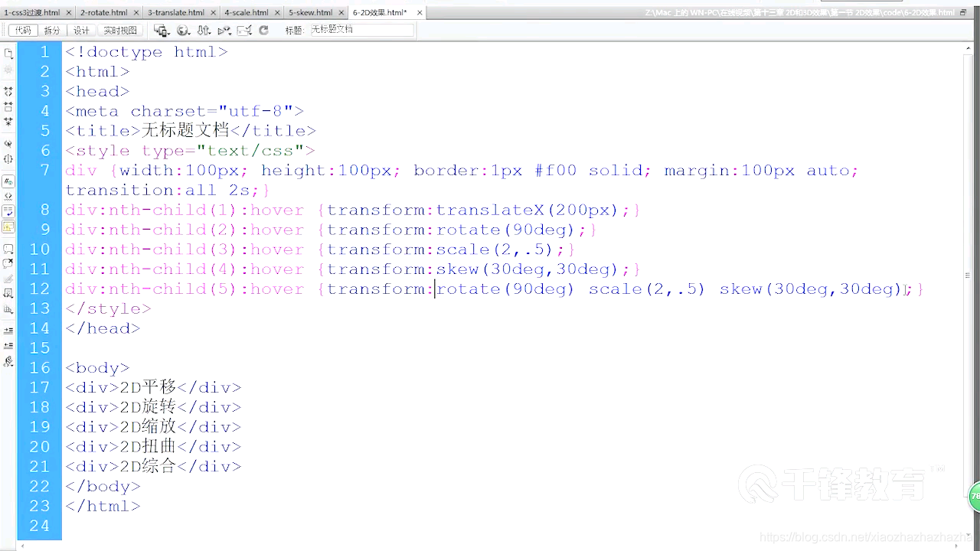This screenshot has height=551, width=980.
Task: Open the W3C Validation menu icon
Action: 224,31
